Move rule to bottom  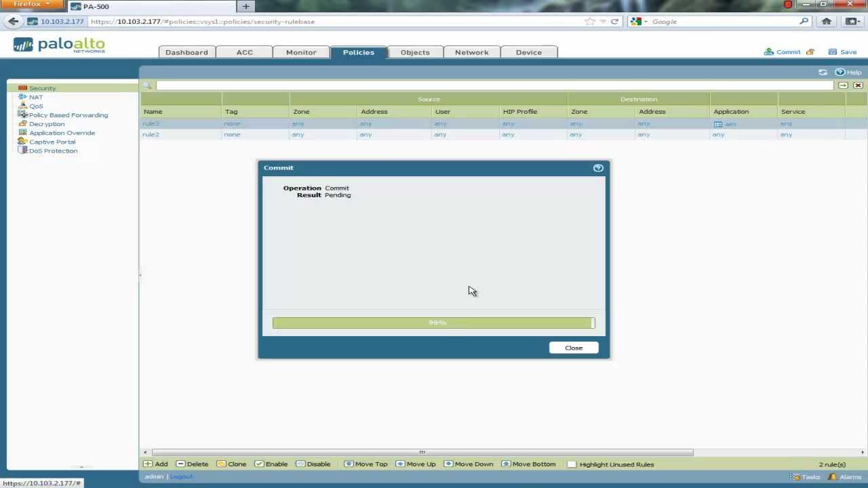click(528, 464)
